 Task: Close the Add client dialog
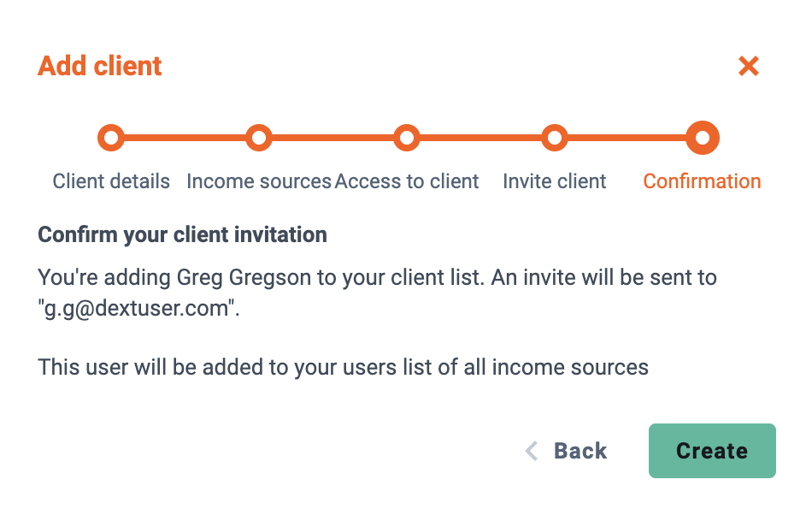pos(748,67)
